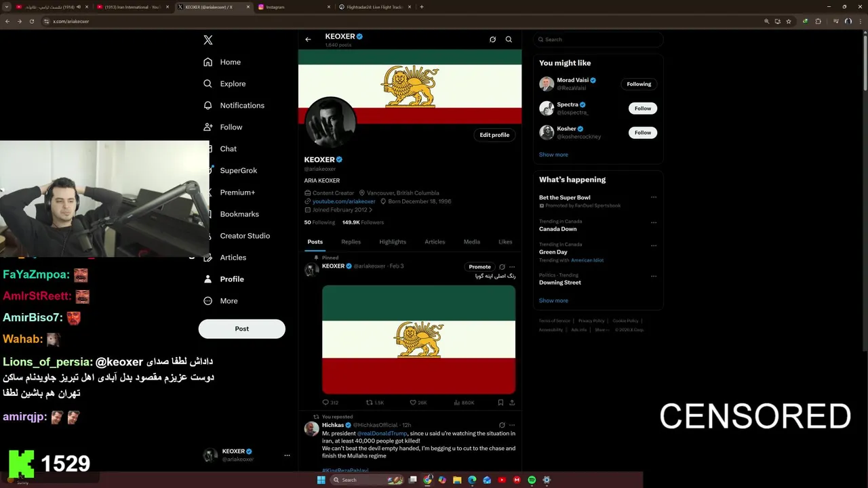Open Spotify from the Windows taskbar
The width and height of the screenshot is (868, 488).
(x=532, y=480)
